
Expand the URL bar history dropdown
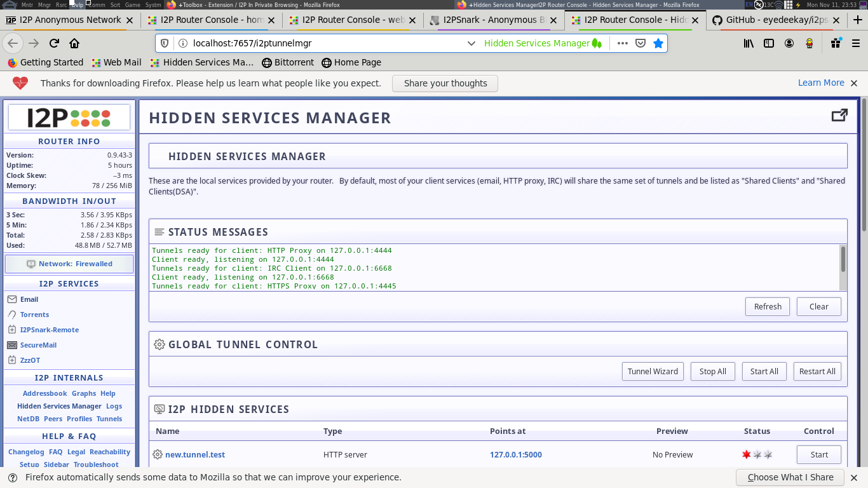point(471,43)
